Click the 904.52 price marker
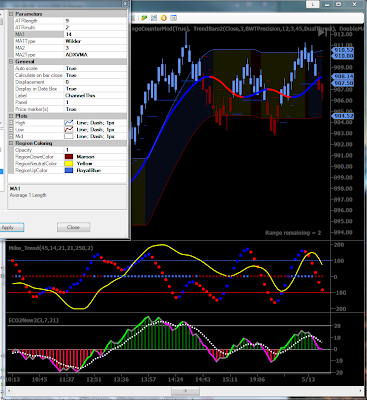 pyautogui.click(x=343, y=116)
